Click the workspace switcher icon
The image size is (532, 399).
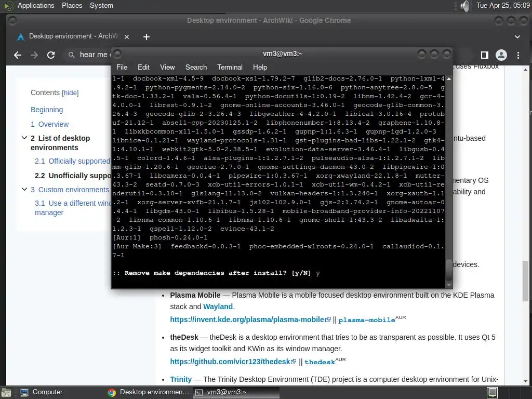pyautogui.click(x=493, y=393)
